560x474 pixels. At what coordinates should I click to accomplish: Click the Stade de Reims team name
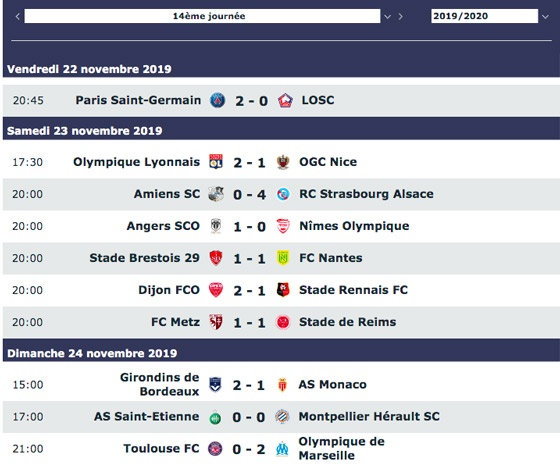(x=348, y=322)
